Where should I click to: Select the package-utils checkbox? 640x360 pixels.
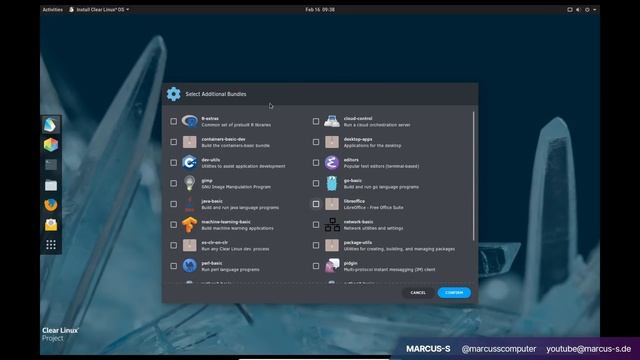[x=316, y=245]
